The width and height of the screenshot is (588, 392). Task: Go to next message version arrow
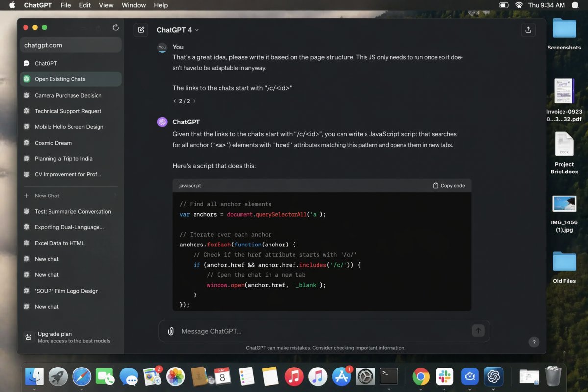(194, 101)
